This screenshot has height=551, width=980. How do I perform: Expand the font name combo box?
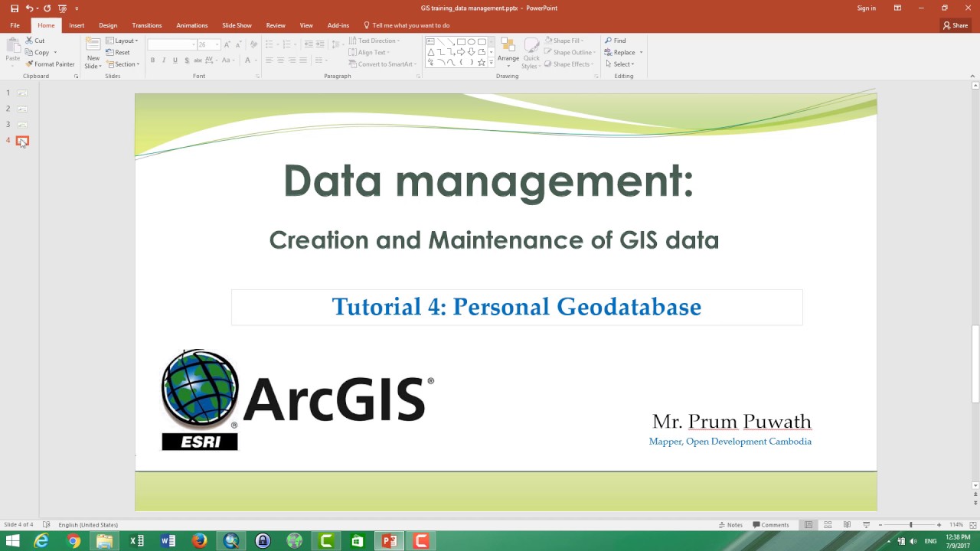pyautogui.click(x=193, y=44)
